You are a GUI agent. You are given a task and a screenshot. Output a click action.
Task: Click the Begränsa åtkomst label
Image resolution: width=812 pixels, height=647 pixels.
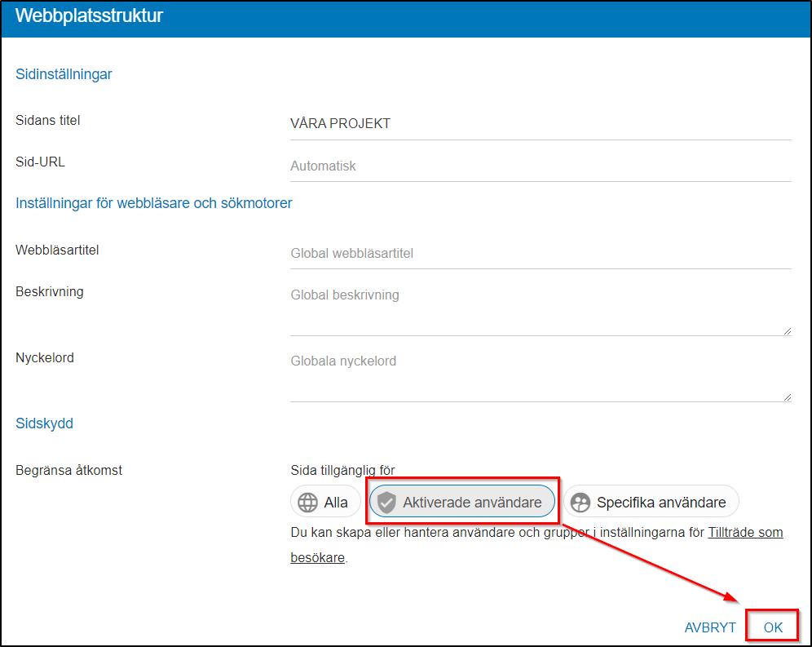point(68,470)
